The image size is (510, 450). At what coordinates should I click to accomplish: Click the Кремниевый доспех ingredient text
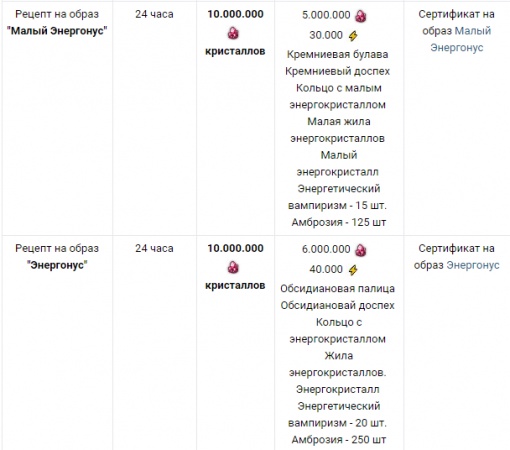tap(337, 71)
